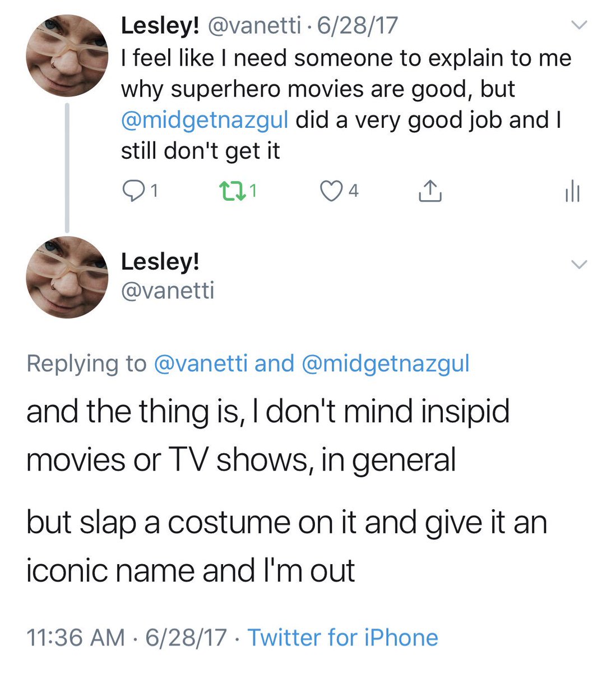
Task: Open Lesley's avatar on the top tweet
Action: coord(67,56)
